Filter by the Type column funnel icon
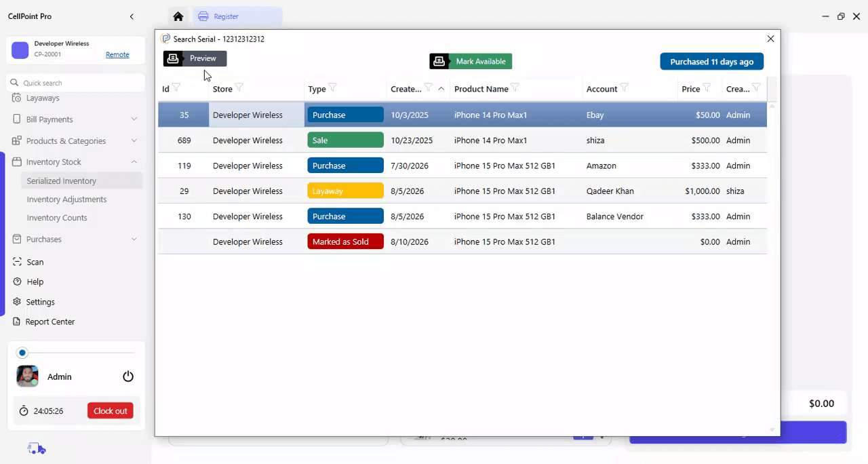Image resolution: width=868 pixels, height=464 pixels. click(x=332, y=88)
